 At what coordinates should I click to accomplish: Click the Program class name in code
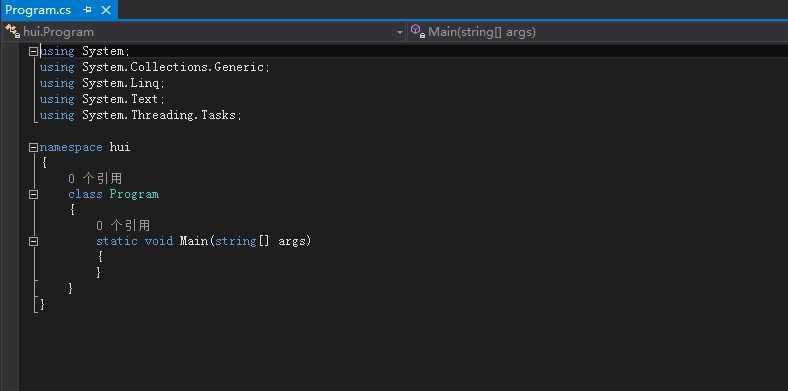134,194
